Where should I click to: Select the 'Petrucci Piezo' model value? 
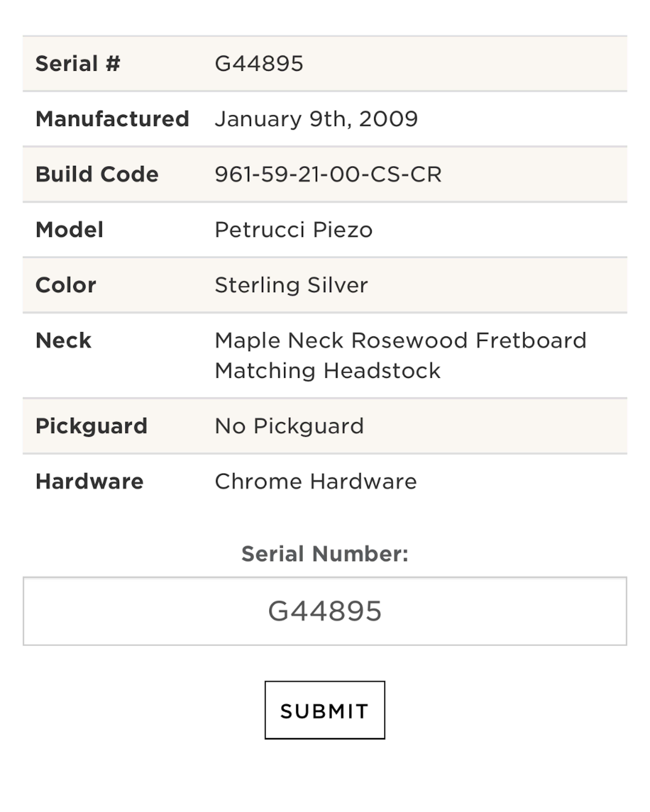pos(294,230)
